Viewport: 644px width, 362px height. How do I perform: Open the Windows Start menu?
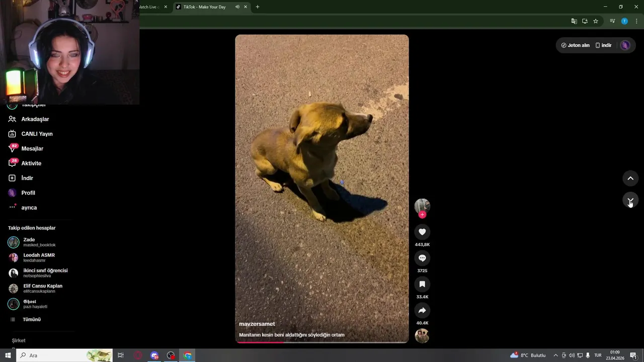click(x=8, y=355)
